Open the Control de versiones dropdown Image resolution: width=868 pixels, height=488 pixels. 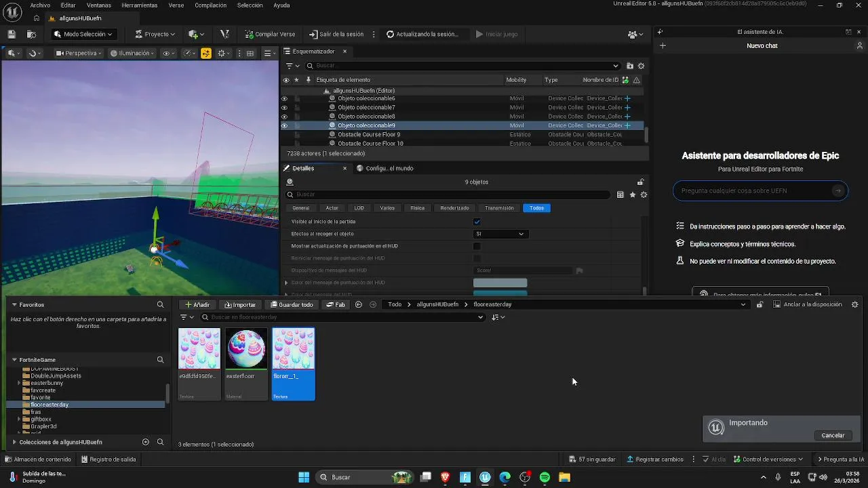(x=768, y=460)
